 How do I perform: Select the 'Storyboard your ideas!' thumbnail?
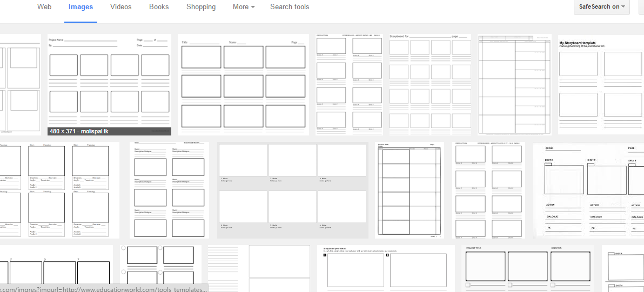(x=386, y=268)
